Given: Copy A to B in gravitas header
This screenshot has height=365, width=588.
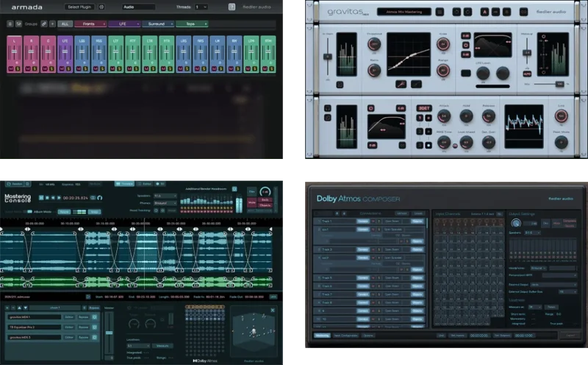Looking at the screenshot, I should pos(495,12).
